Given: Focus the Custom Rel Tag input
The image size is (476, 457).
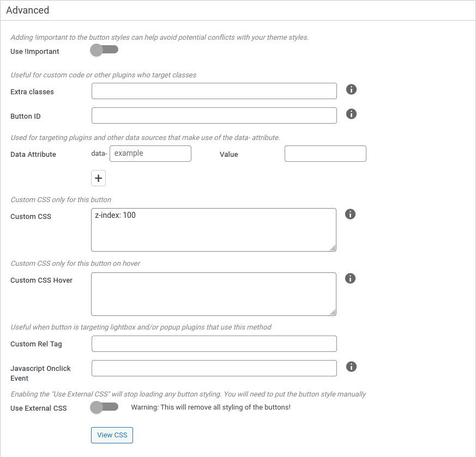Looking at the screenshot, I should (x=214, y=344).
